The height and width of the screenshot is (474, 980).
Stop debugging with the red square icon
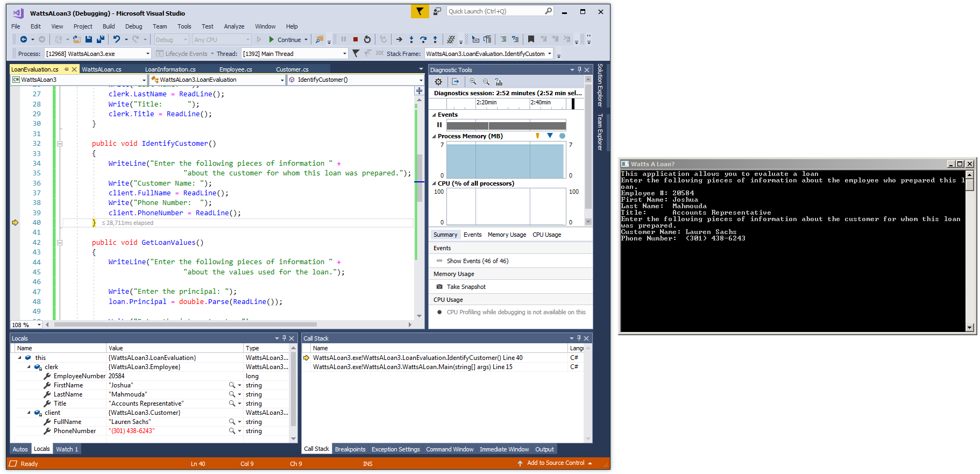[x=356, y=39]
